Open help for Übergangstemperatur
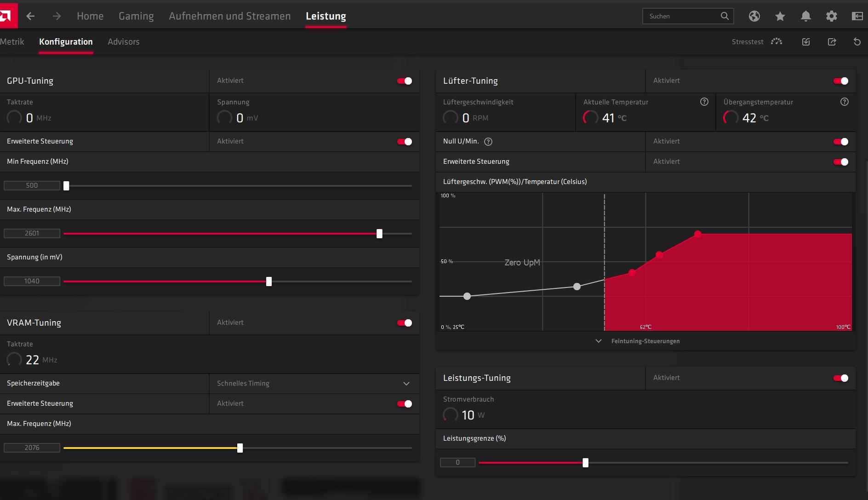868x500 pixels. pos(844,102)
